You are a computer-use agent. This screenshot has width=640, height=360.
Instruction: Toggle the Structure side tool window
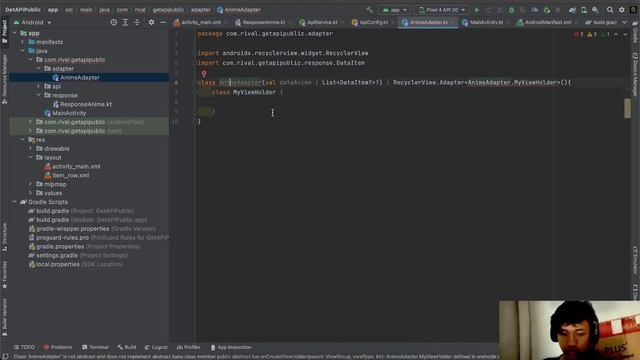coord(4,236)
